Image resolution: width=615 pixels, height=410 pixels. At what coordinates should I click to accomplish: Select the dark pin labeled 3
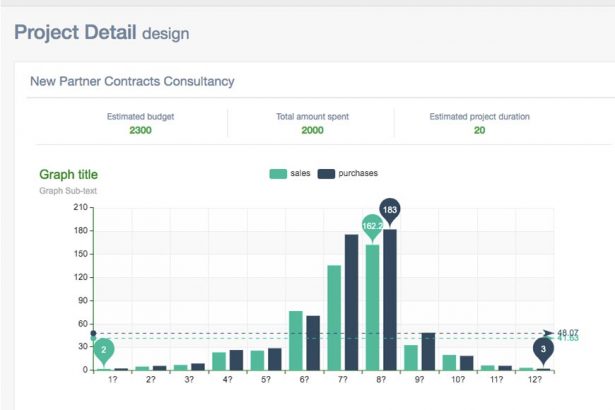543,350
